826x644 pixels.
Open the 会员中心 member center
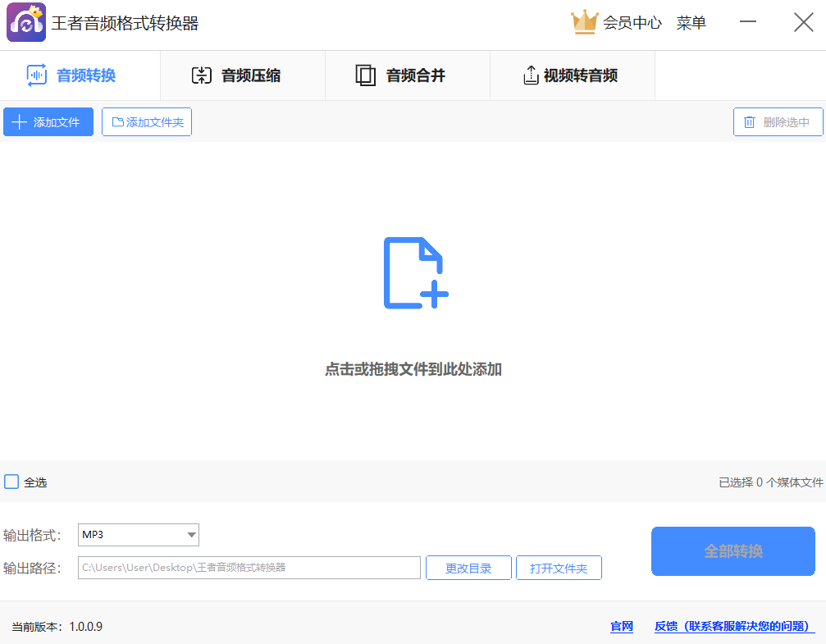tap(632, 23)
